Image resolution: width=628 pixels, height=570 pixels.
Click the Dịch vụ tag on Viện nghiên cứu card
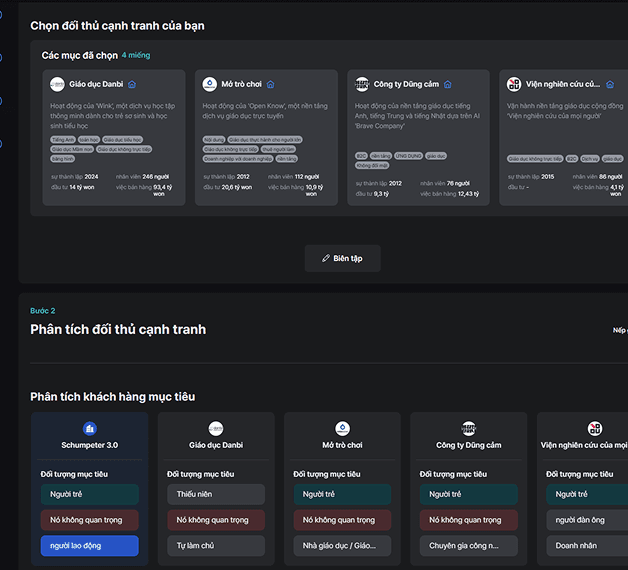pyautogui.click(x=590, y=159)
